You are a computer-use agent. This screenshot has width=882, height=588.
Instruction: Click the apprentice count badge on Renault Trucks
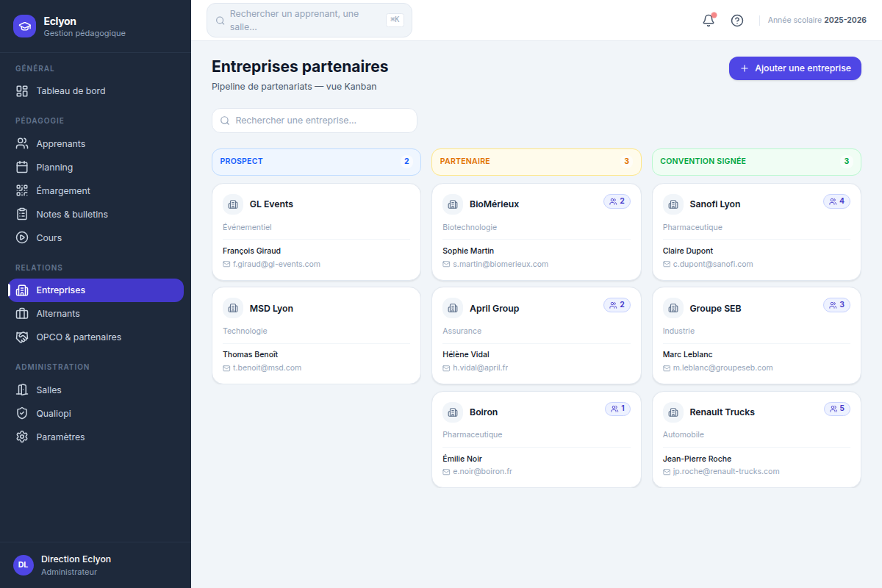click(x=836, y=409)
